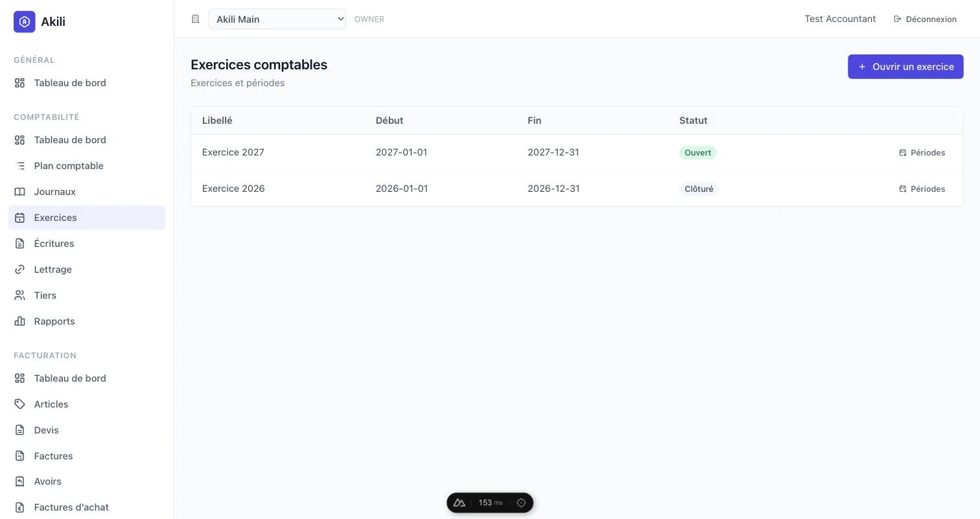Click the company building icon
The width and height of the screenshot is (980, 519).
[195, 19]
